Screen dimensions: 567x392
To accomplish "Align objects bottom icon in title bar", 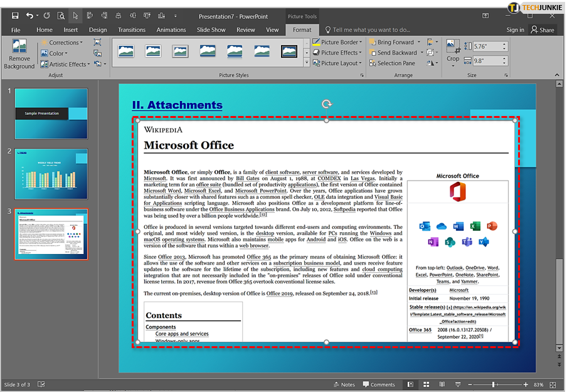I will [161, 16].
